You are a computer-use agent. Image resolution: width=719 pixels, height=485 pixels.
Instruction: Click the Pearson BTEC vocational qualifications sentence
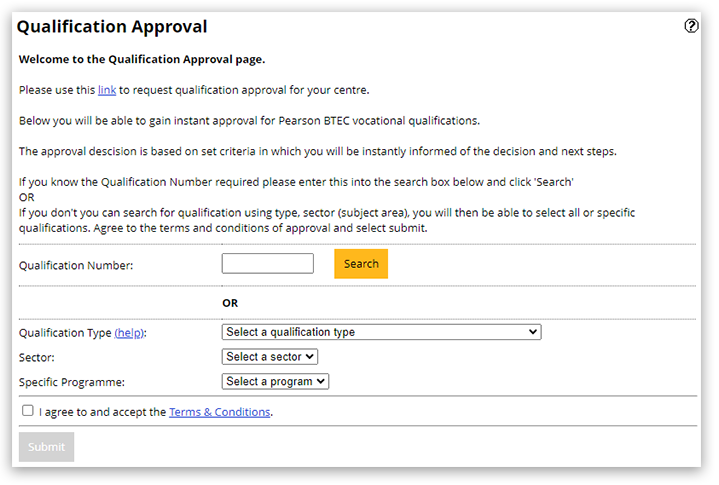click(249, 121)
